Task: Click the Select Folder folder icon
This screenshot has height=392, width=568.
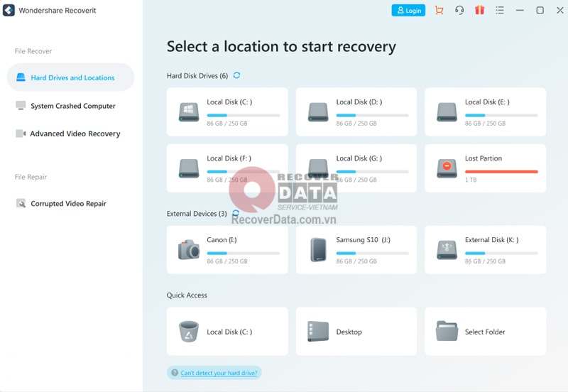Action: (x=447, y=331)
